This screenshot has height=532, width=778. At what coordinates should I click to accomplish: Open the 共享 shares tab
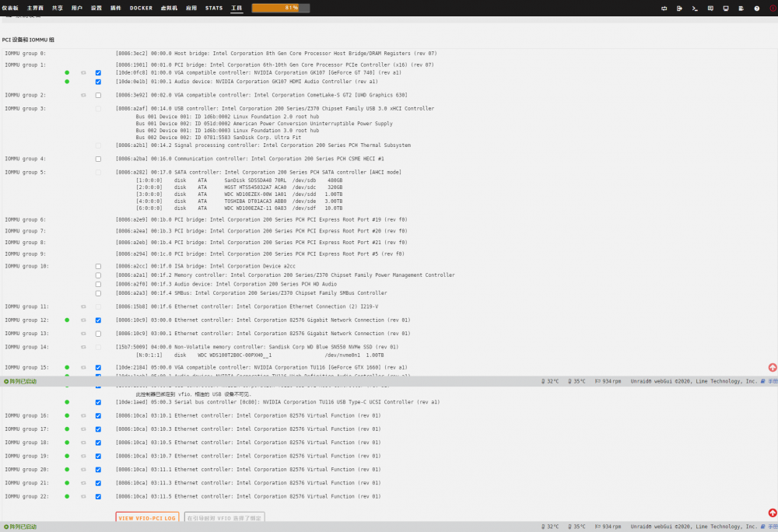(58, 8)
